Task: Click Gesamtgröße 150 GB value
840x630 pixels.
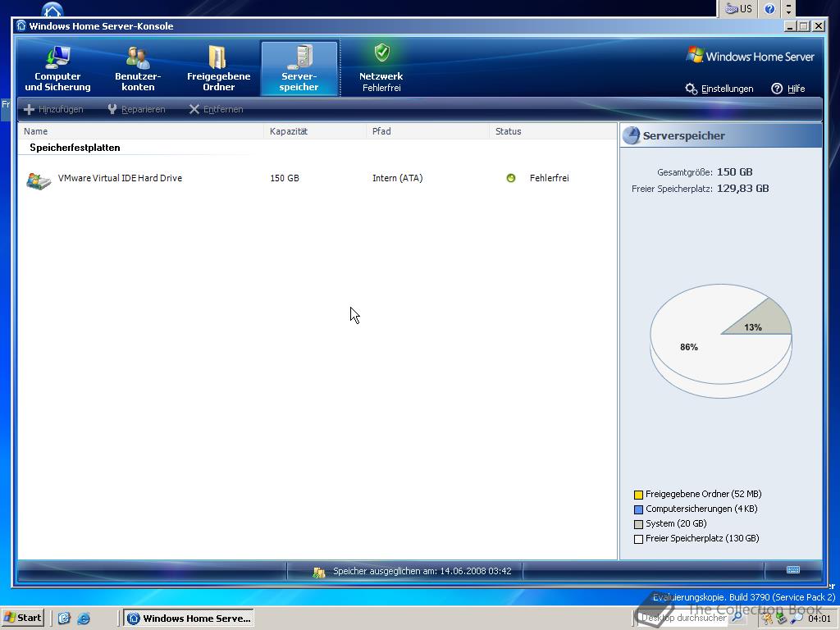Action: pyautogui.click(x=734, y=172)
